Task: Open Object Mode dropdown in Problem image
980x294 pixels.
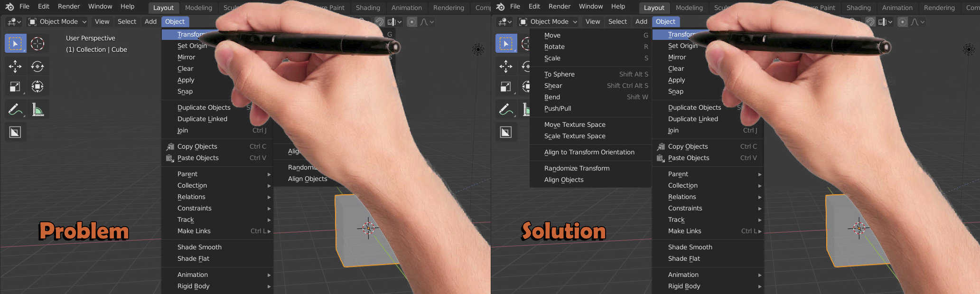Action: pos(57,22)
